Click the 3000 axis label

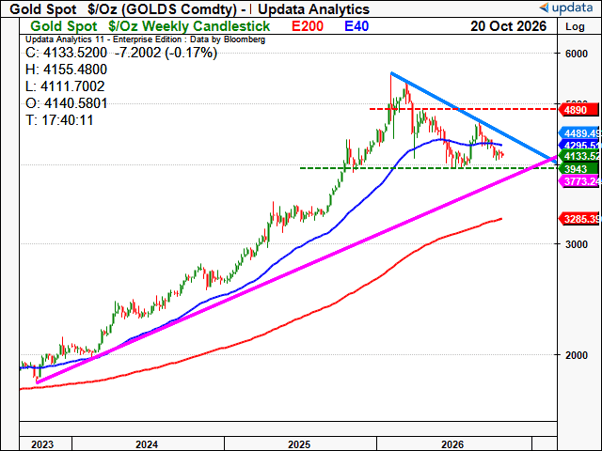pos(576,244)
